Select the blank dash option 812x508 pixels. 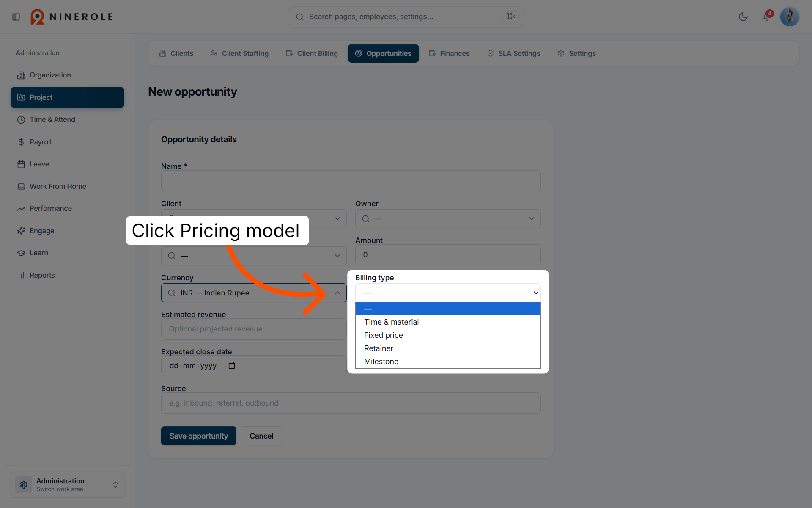(x=448, y=309)
